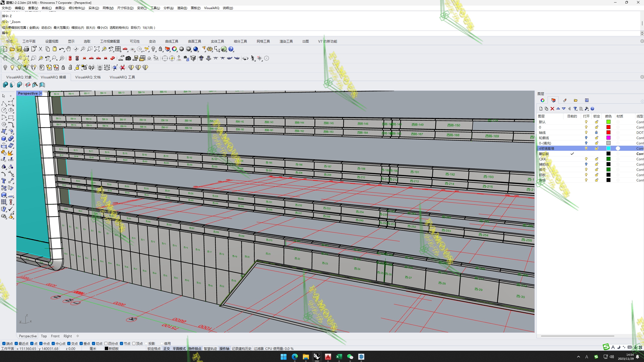Toggle the 端点 osnap checkbox
This screenshot has width=644, height=362.
4,343
